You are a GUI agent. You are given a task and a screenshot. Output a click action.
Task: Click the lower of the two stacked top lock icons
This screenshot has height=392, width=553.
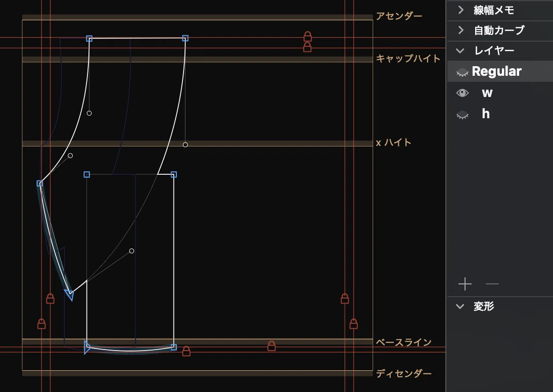click(x=307, y=47)
